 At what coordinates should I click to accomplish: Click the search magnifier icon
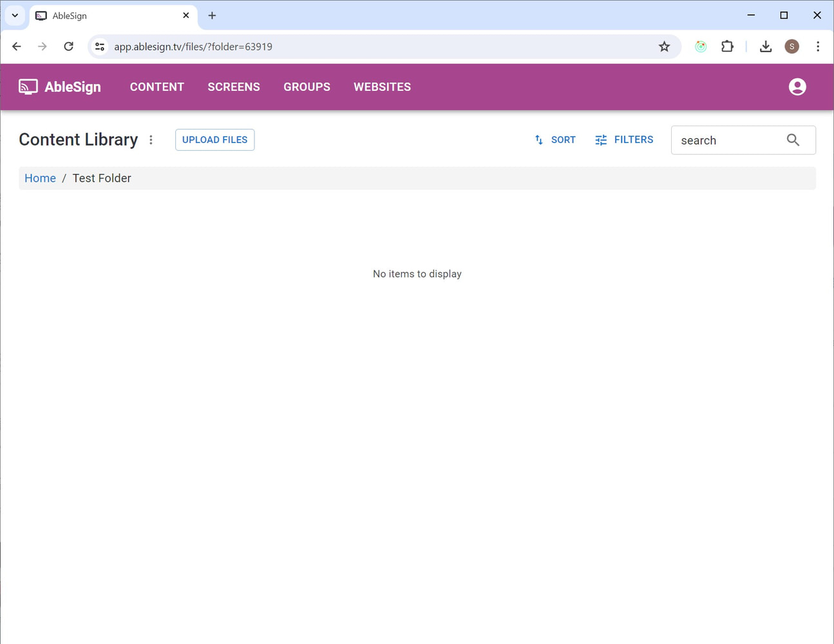(x=793, y=140)
